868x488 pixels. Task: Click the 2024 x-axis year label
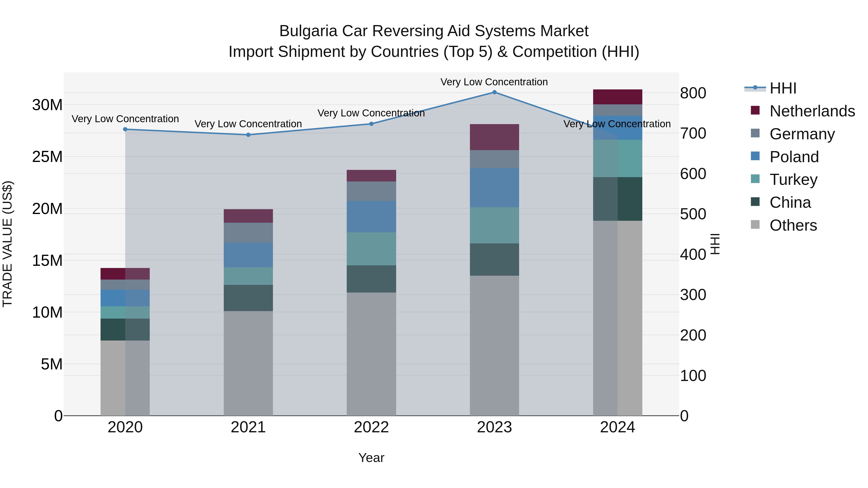click(x=618, y=427)
